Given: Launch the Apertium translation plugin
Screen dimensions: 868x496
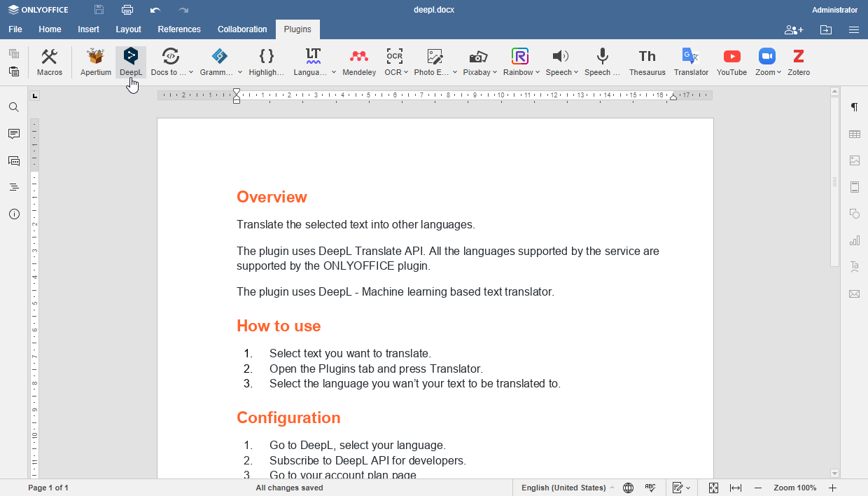Looking at the screenshot, I should [x=96, y=62].
